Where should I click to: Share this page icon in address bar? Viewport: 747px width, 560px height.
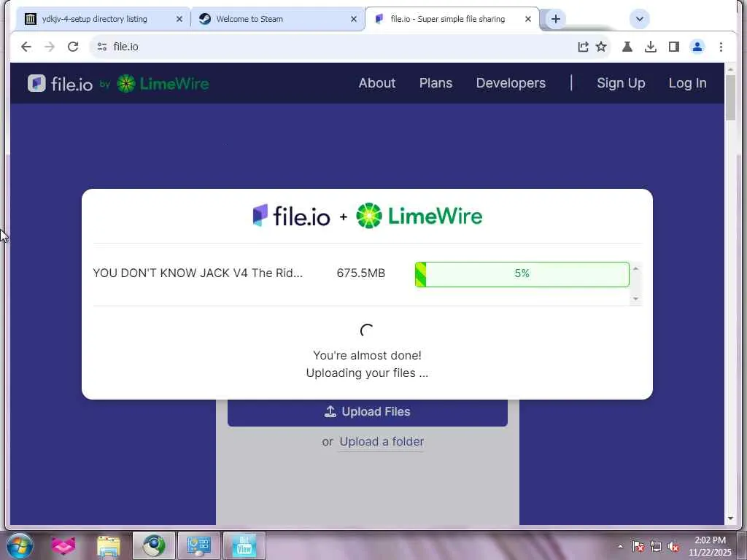[x=583, y=47]
